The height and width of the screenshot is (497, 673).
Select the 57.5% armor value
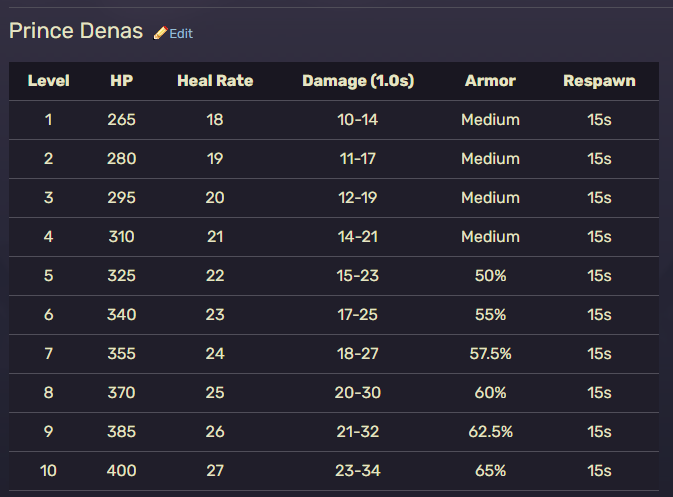pyautogui.click(x=490, y=354)
